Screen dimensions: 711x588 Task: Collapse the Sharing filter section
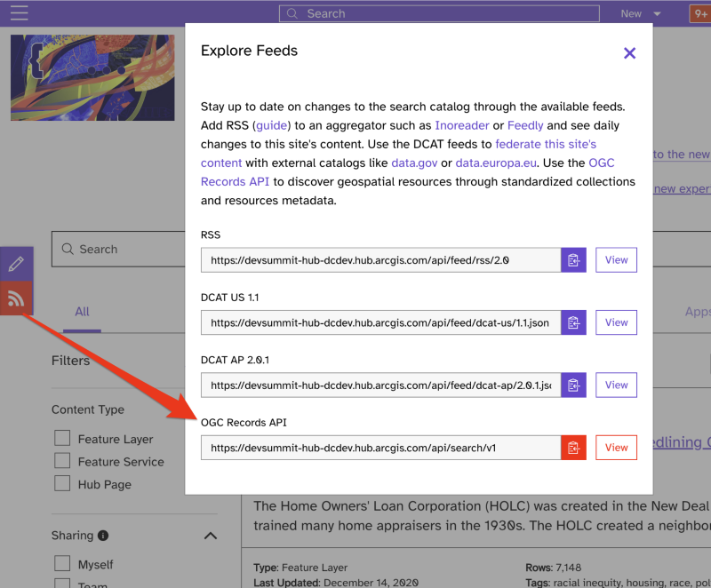pos(211,536)
